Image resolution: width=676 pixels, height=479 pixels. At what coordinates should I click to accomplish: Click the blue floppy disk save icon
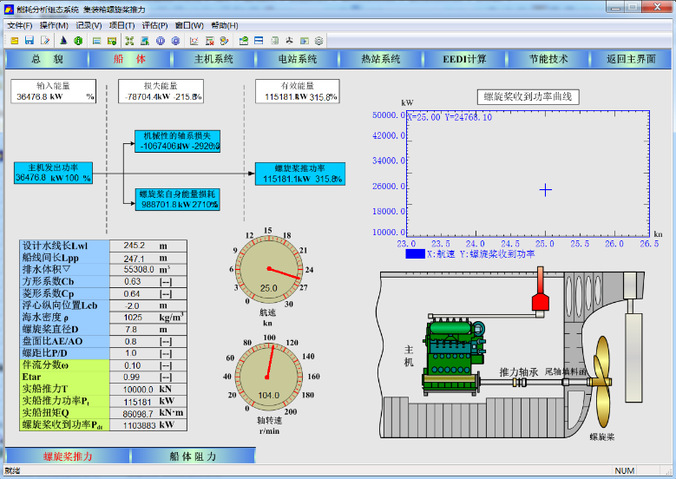(x=29, y=40)
